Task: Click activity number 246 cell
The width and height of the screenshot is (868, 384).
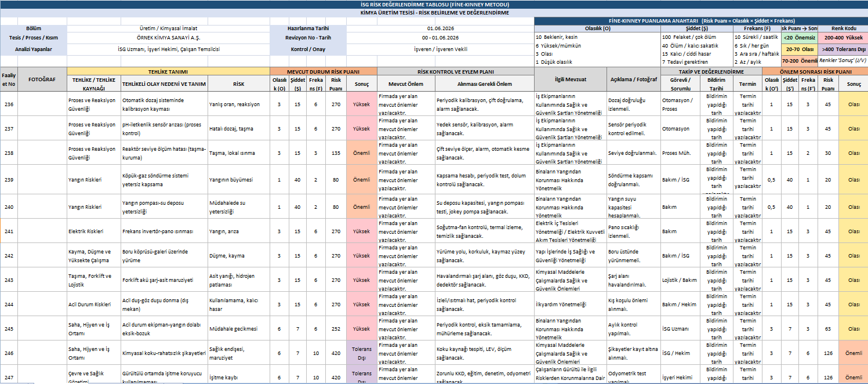Action: coord(9,353)
